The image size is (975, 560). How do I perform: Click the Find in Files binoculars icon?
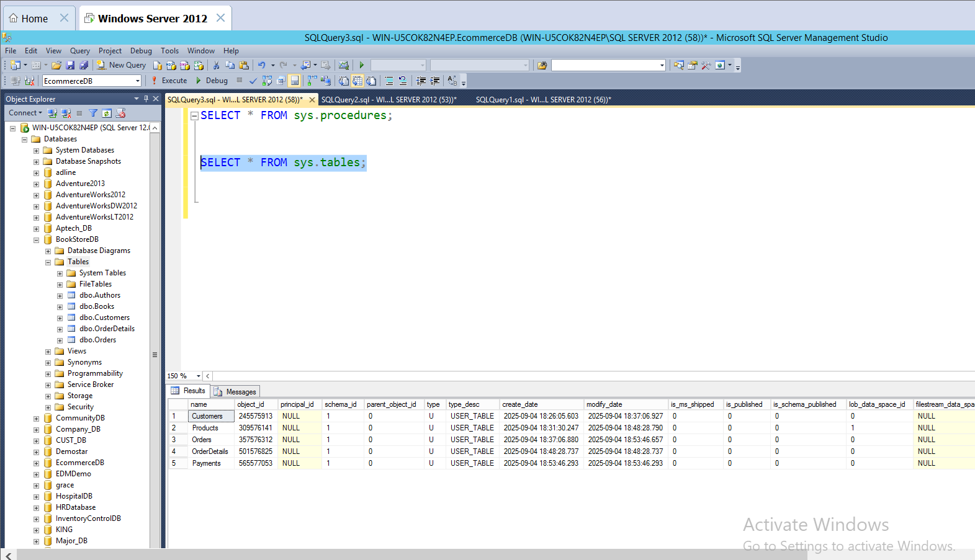(x=542, y=65)
